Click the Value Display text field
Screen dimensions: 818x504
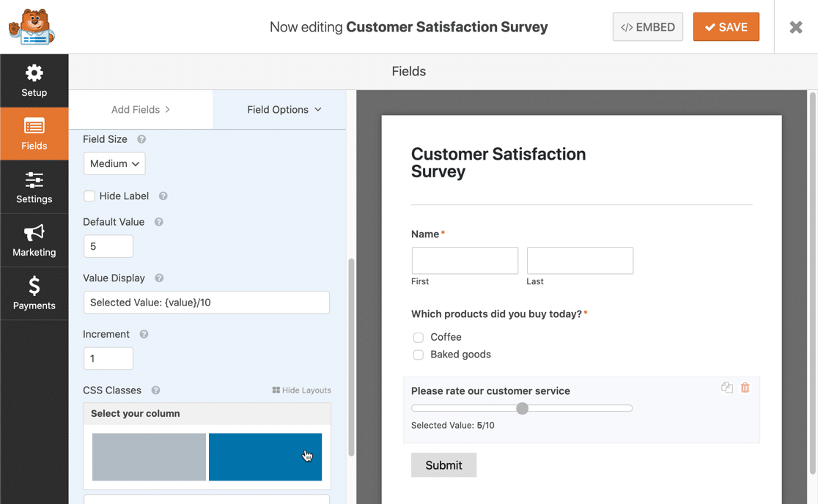click(x=206, y=303)
